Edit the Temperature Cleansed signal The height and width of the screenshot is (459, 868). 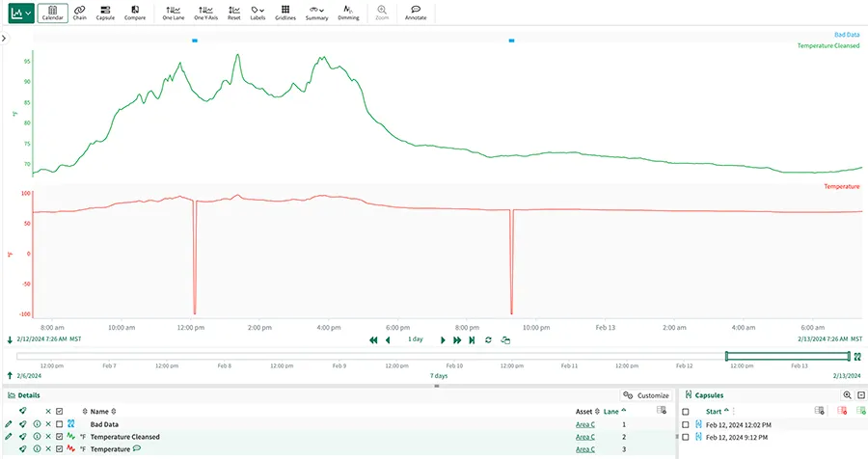pos(9,436)
